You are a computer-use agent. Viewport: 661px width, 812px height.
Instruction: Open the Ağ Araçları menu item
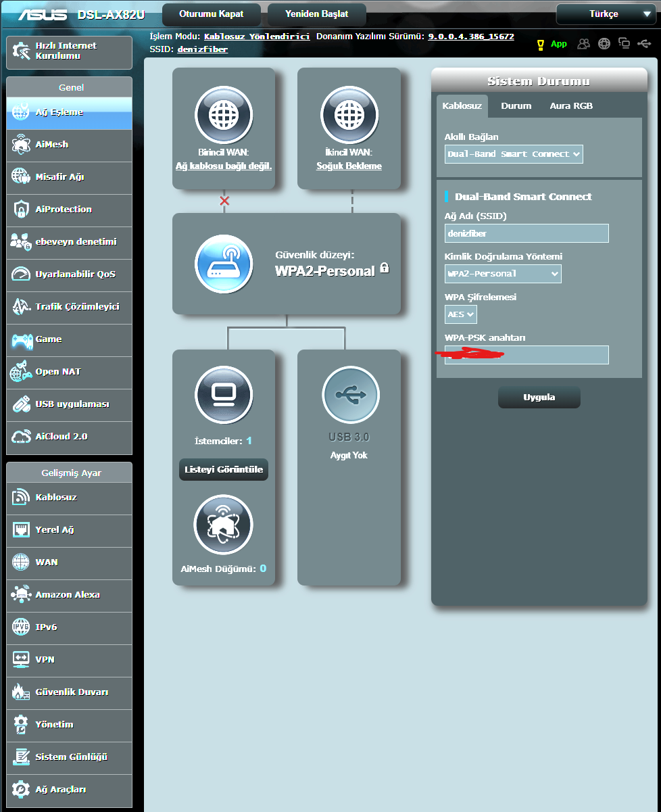70,790
